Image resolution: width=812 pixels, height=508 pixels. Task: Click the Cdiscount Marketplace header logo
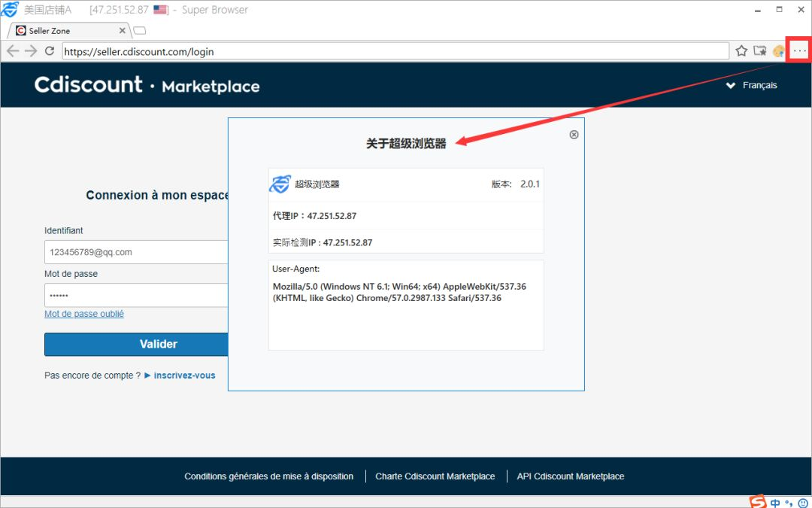[x=147, y=85]
